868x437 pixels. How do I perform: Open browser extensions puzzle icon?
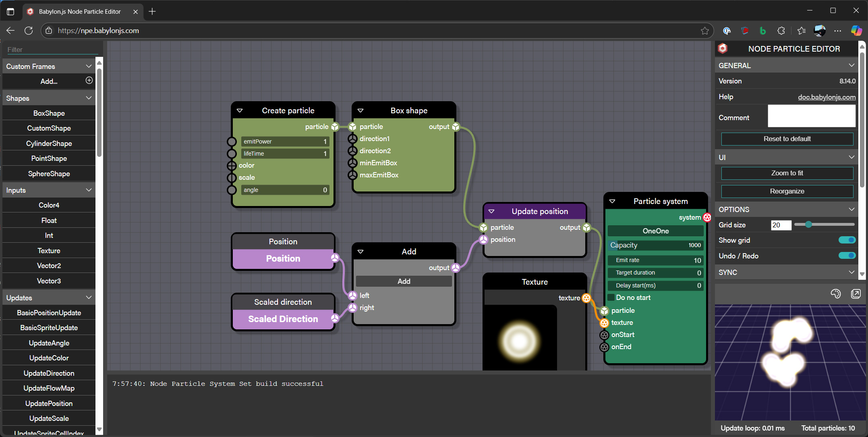click(x=781, y=31)
